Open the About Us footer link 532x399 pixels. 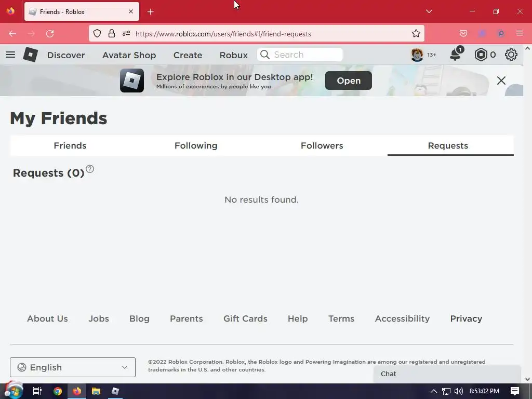coord(47,318)
